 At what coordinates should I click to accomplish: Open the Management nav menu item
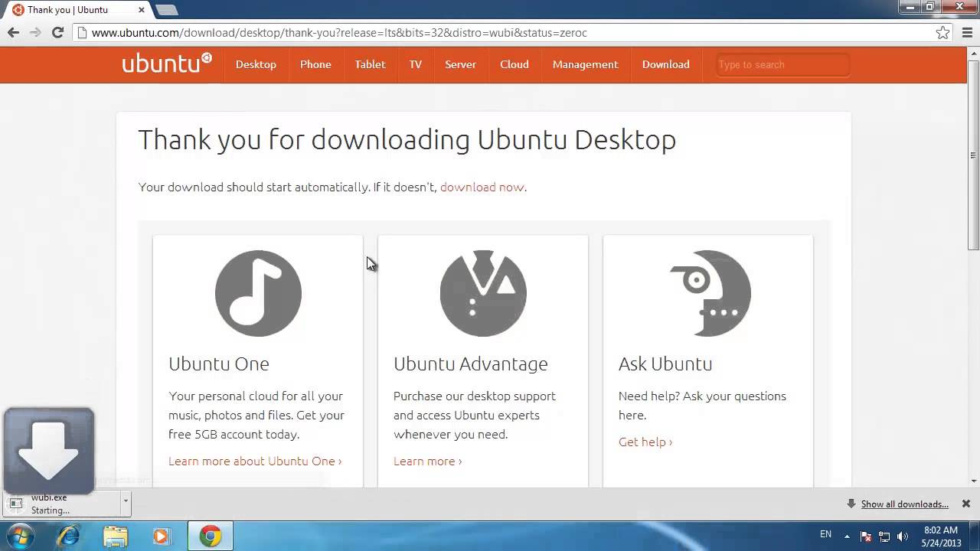pos(585,64)
